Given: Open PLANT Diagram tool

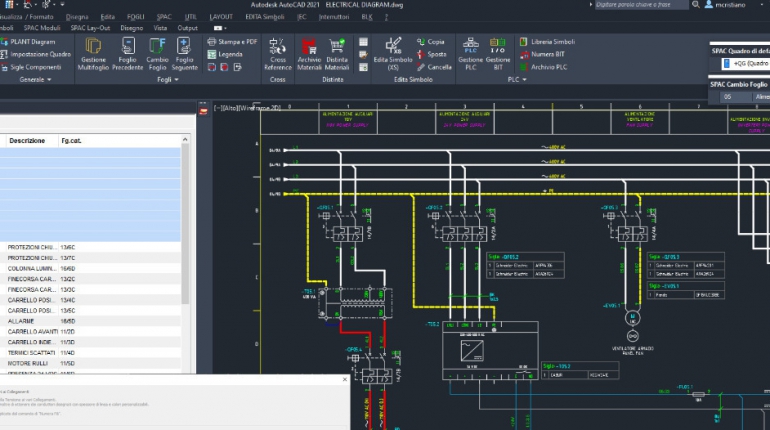Looking at the screenshot, I should pos(28,42).
